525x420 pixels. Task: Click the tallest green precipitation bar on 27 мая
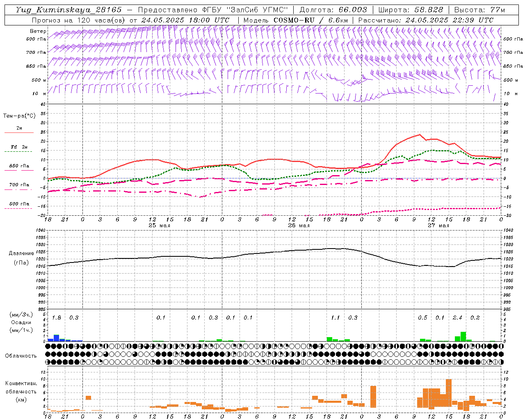click(463, 337)
